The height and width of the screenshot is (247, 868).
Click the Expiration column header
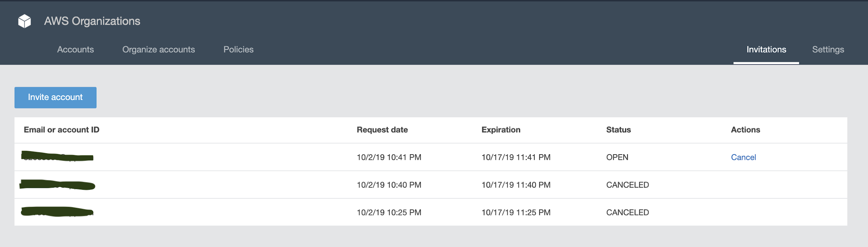coord(501,130)
